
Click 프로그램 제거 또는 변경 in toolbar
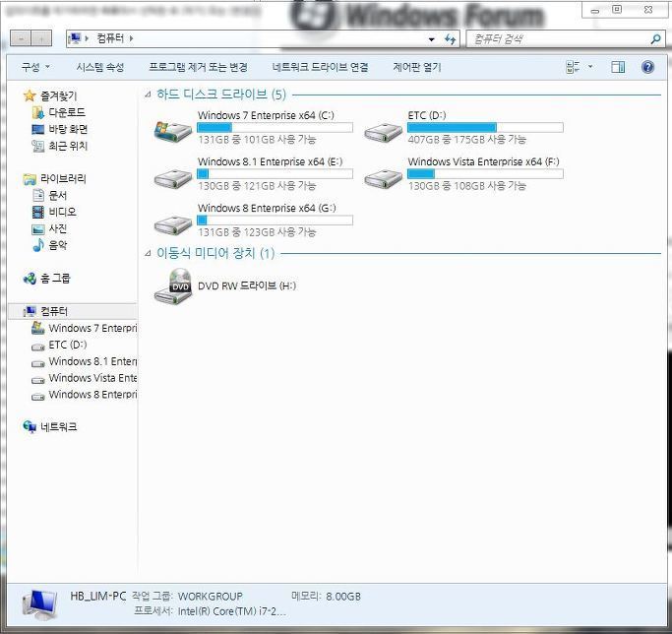(x=198, y=67)
